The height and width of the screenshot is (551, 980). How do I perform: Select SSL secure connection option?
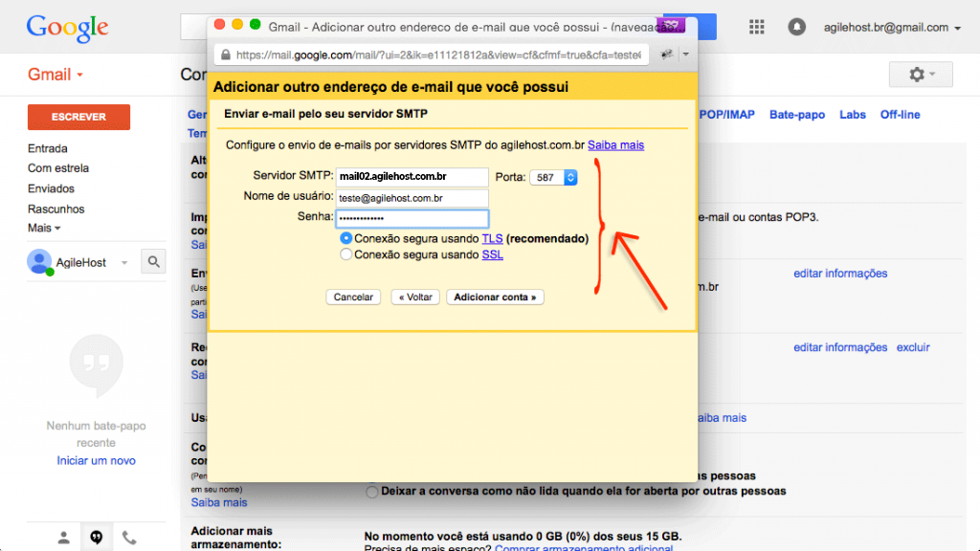(345, 254)
